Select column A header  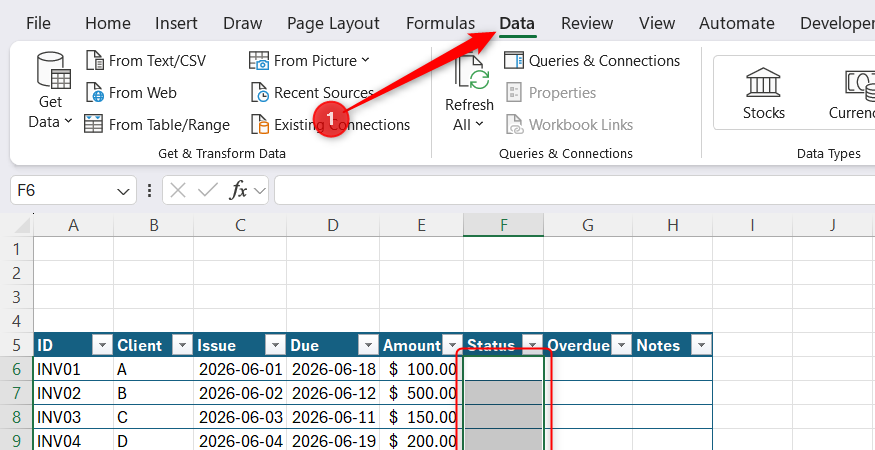coord(73,225)
